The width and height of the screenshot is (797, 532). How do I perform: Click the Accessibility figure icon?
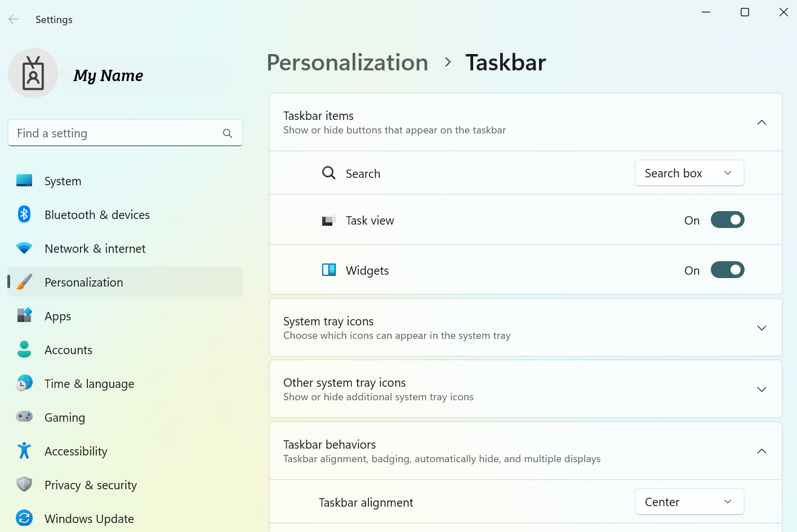pyautogui.click(x=24, y=451)
